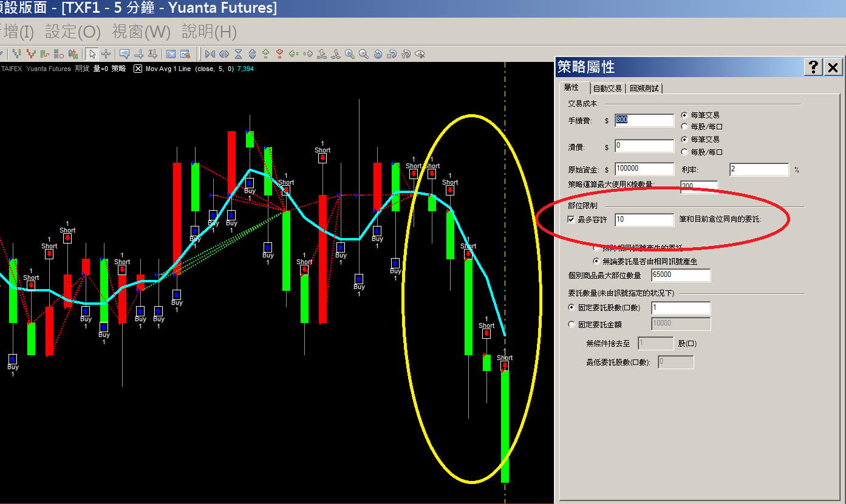Click the 滑價 input field

click(x=644, y=146)
